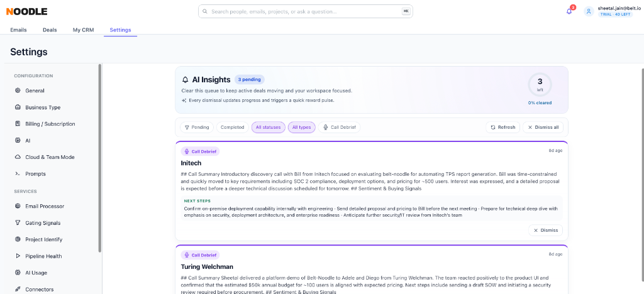Switch to the My CRM tab
This screenshot has height=294, width=644.
pyautogui.click(x=84, y=30)
